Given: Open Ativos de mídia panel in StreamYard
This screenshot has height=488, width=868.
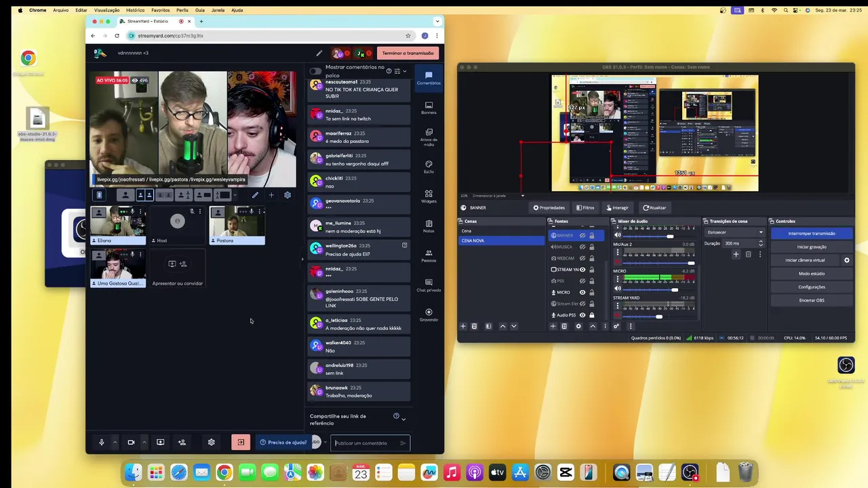Looking at the screenshot, I should pyautogui.click(x=429, y=137).
